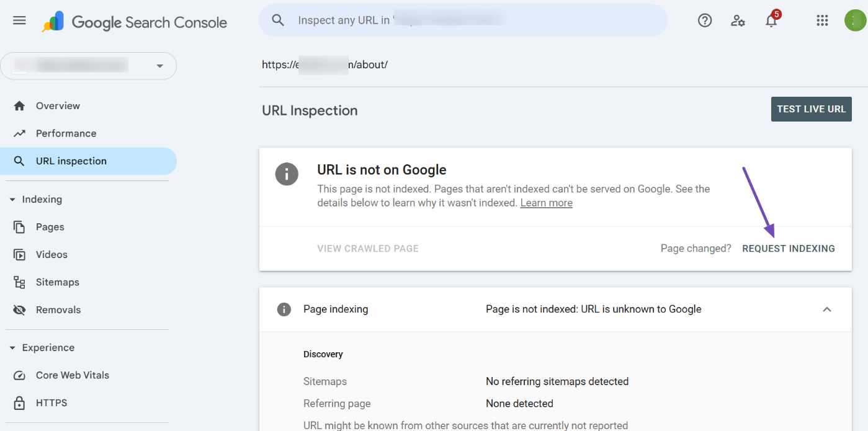The image size is (868, 431).
Task: Open notifications bell with 5 alerts
Action: [771, 20]
